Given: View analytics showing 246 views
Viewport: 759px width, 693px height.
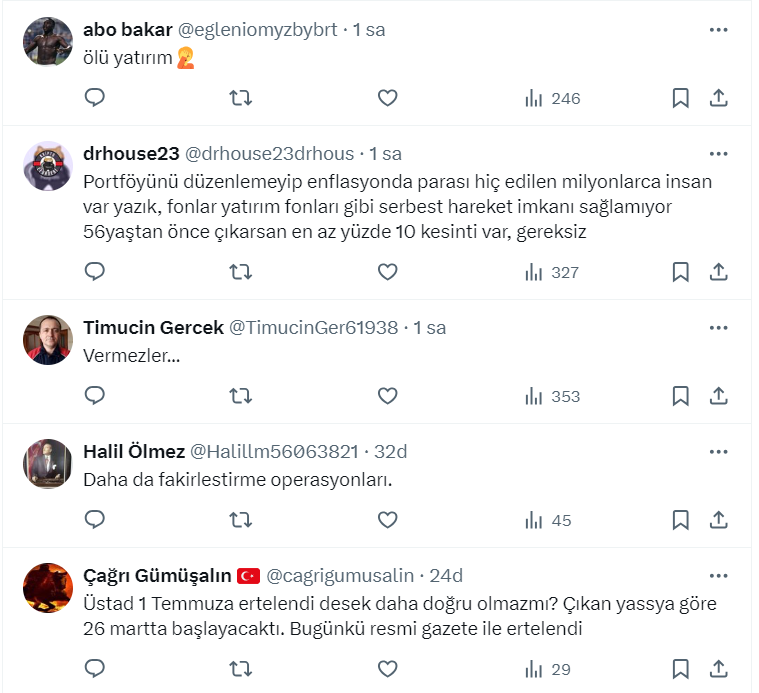Looking at the screenshot, I should point(552,98).
